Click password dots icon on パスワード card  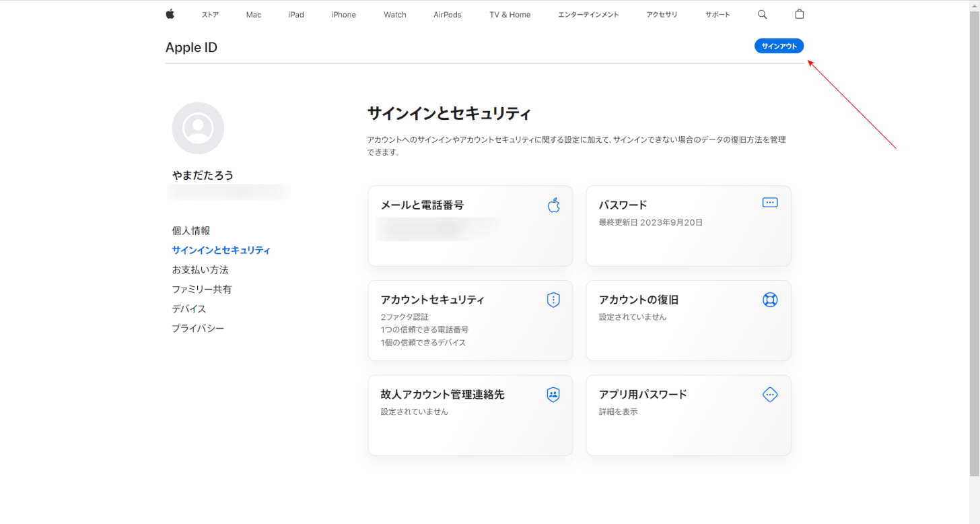coord(770,202)
